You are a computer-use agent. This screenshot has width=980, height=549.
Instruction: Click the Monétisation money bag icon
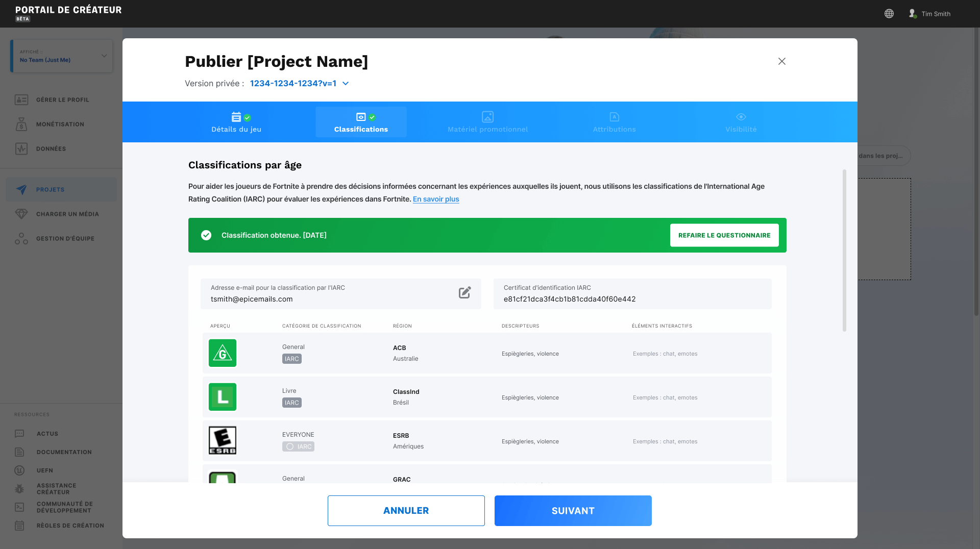click(21, 124)
